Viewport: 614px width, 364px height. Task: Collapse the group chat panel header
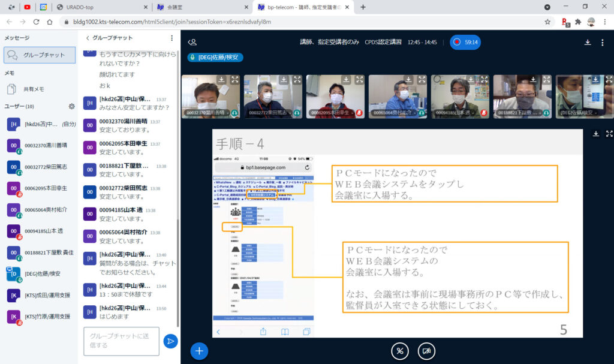tap(89, 38)
